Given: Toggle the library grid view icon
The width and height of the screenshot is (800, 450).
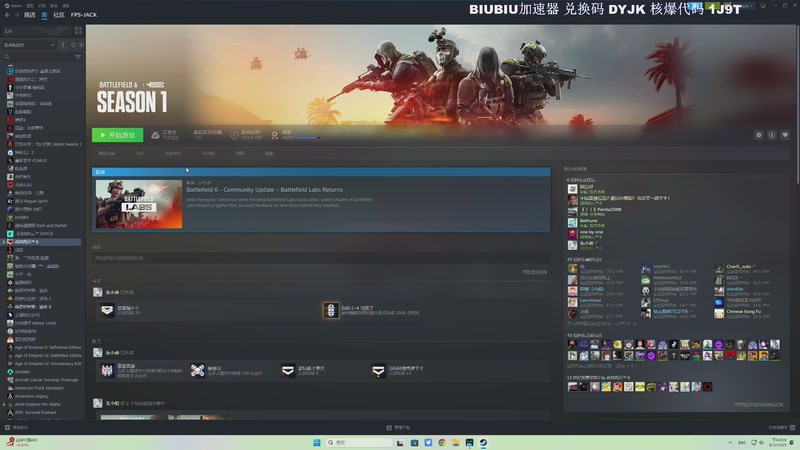Looking at the screenshot, I should [78, 31].
